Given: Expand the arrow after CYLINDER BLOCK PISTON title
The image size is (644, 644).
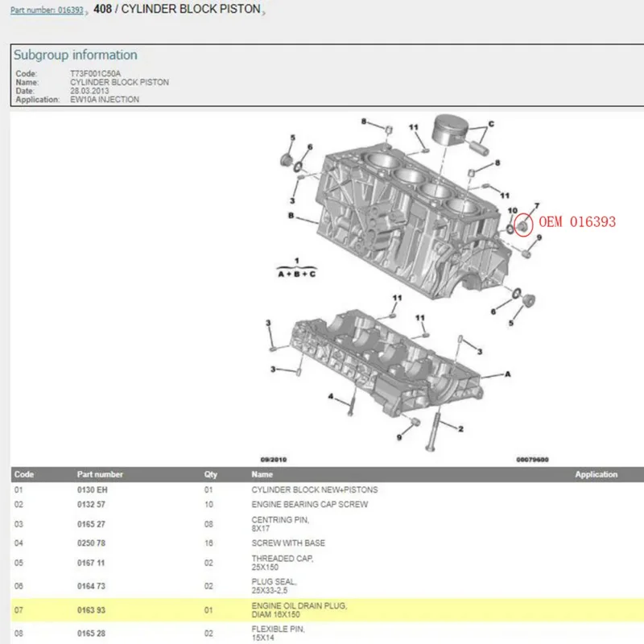Looking at the screenshot, I should click(x=266, y=10).
